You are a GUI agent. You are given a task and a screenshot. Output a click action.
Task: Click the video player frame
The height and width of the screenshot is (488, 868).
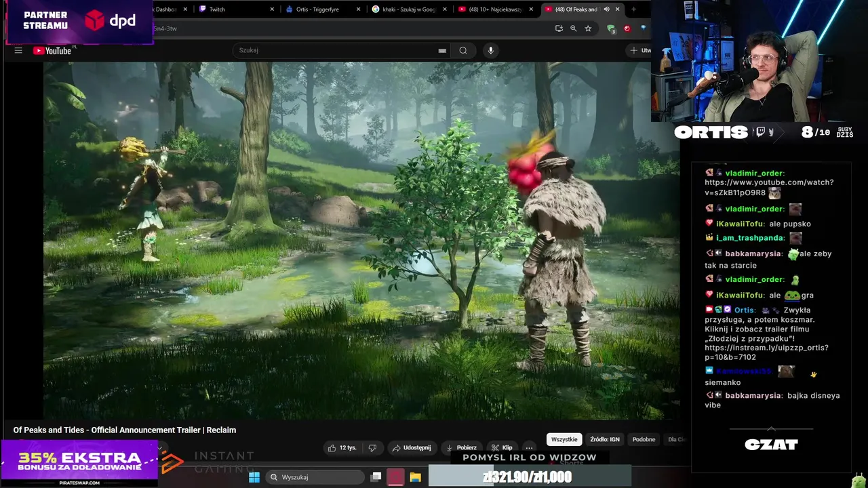361,241
